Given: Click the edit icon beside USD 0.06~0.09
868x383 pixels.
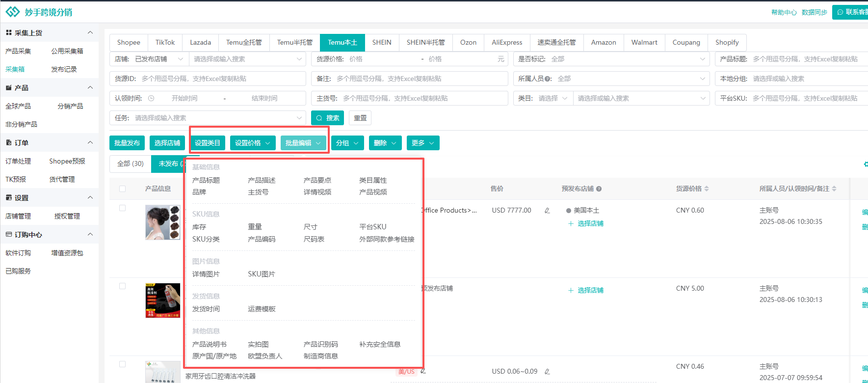Looking at the screenshot, I should pyautogui.click(x=547, y=372).
